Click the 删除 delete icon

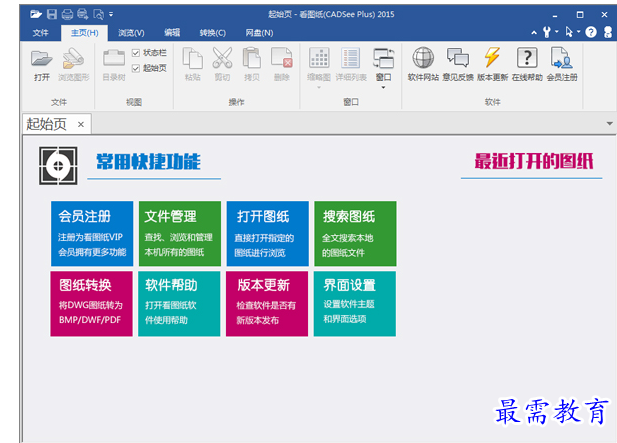282,58
